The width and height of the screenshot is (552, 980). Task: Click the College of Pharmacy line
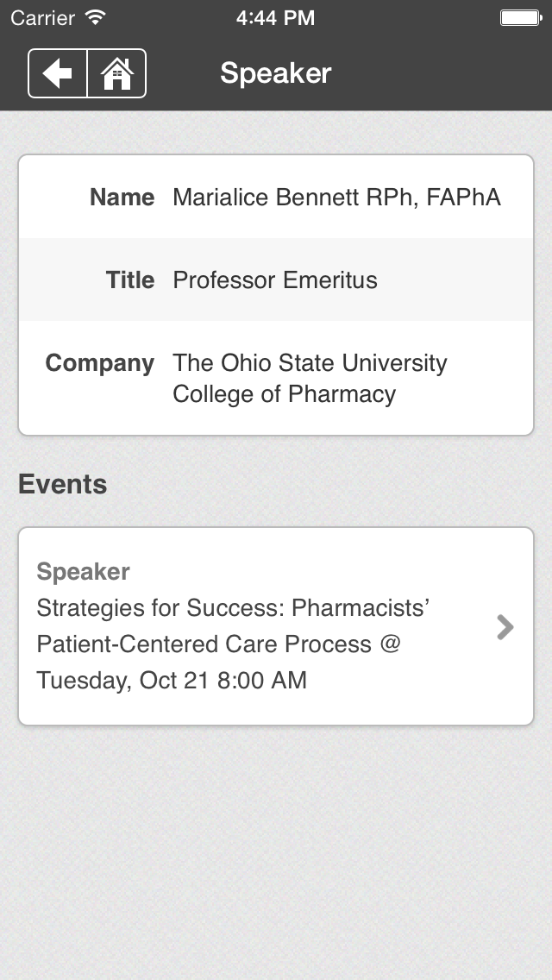284,394
